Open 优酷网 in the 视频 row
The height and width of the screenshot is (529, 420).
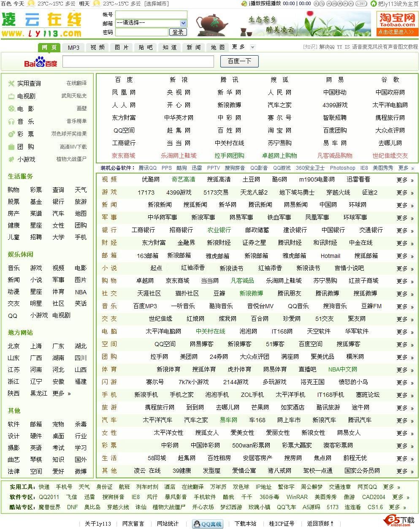click(x=151, y=179)
